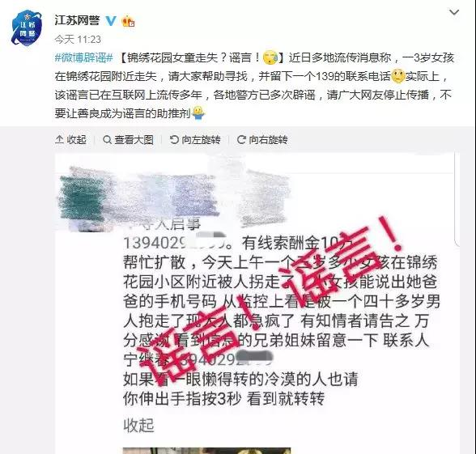The width and height of the screenshot is (476, 454).
Task: Collapse the rumor text via bottom 收起
Action: 138,426
